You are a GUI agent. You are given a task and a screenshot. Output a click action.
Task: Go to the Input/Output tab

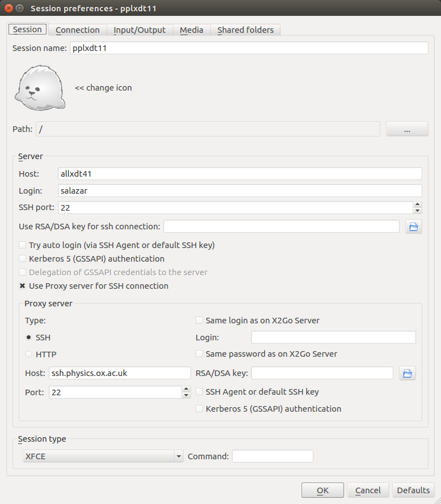click(139, 30)
